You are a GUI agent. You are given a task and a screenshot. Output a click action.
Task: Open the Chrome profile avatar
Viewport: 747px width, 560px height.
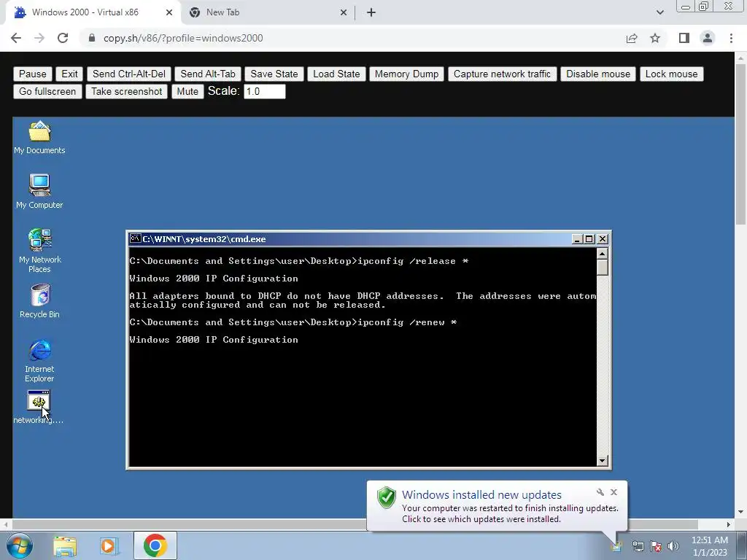[708, 38]
